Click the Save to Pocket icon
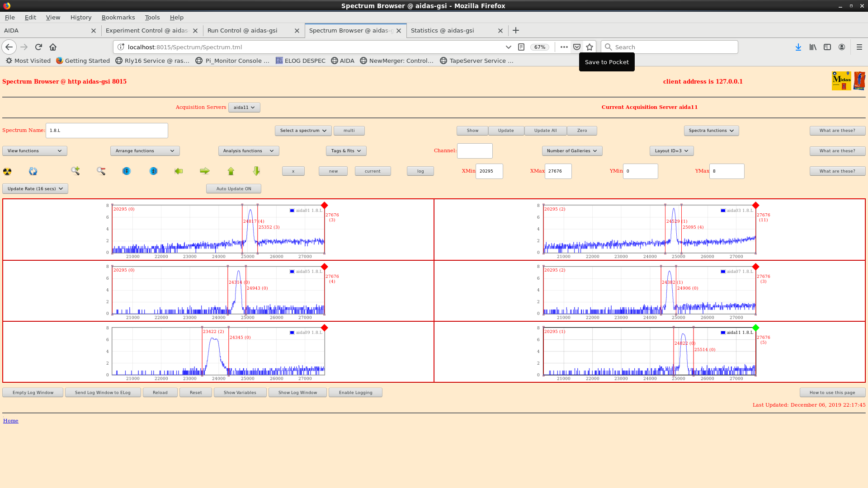The width and height of the screenshot is (868, 488). point(577,47)
